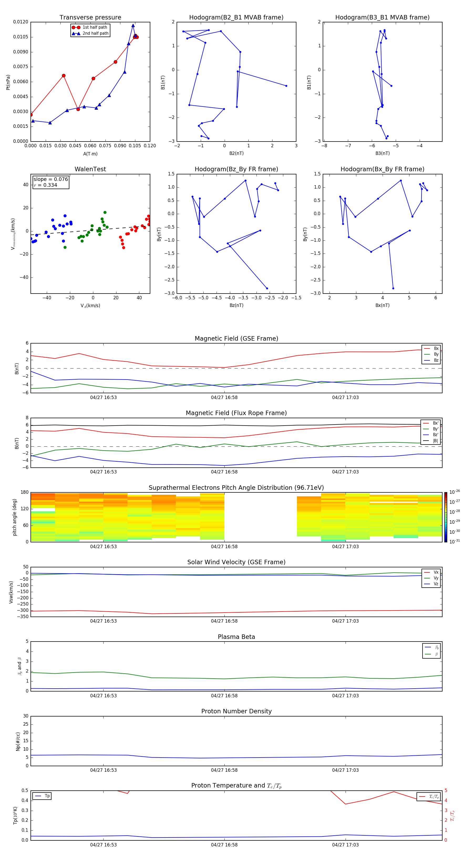Click the 'Hodogram(Bz_By FR frame)' title
Image resolution: width=473 pixels, height=868 pixels.
[236, 169]
